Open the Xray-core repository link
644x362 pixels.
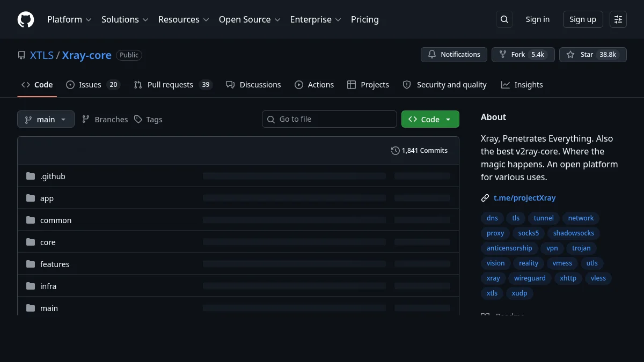pyautogui.click(x=87, y=55)
